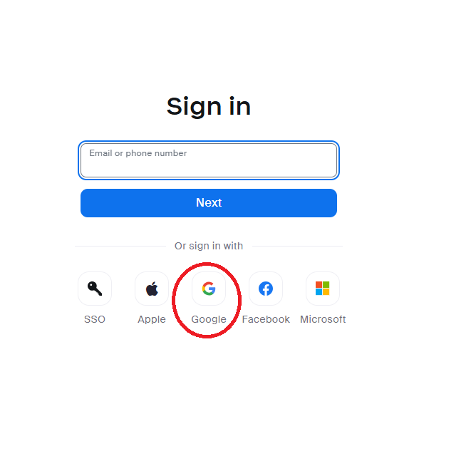Click the Apple text label
Image resolution: width=476 pixels, height=456 pixels.
point(152,320)
